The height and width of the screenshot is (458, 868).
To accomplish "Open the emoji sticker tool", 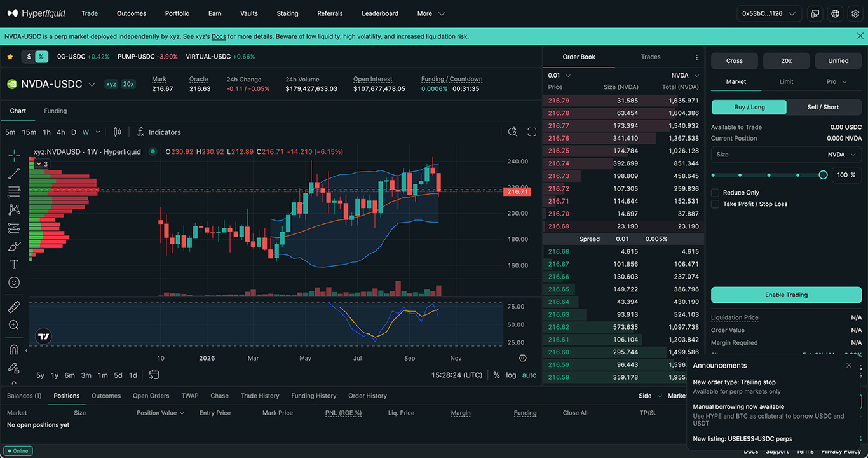I will click(14, 282).
